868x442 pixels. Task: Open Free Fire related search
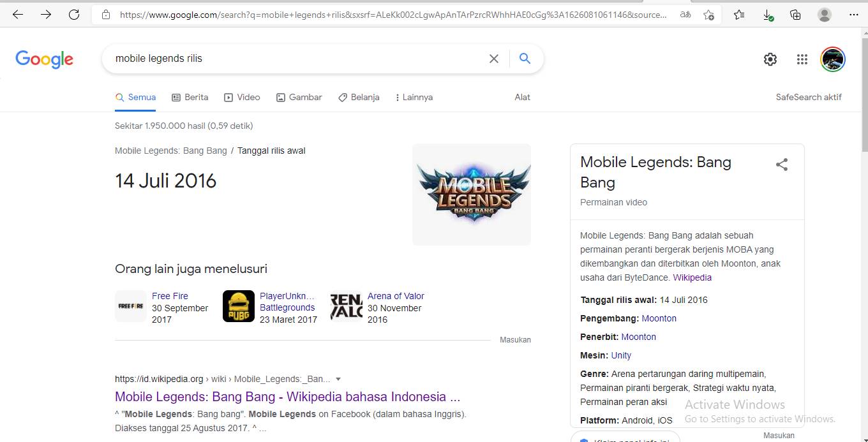170,296
